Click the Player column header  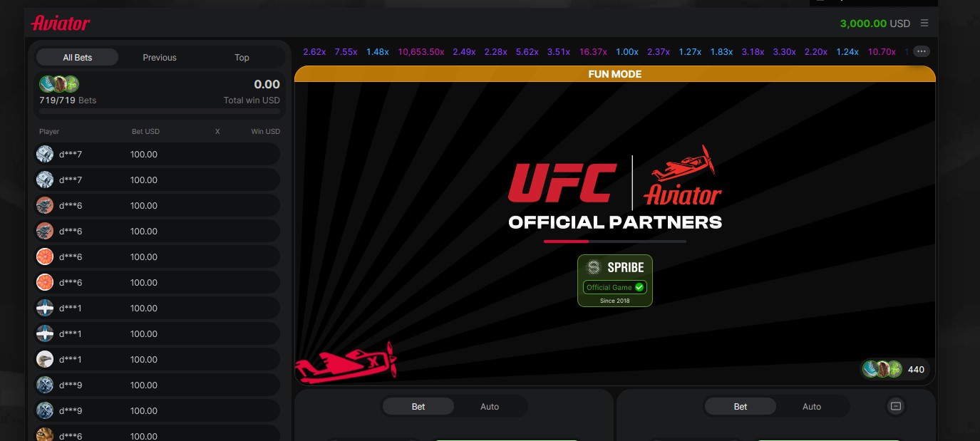tap(49, 132)
